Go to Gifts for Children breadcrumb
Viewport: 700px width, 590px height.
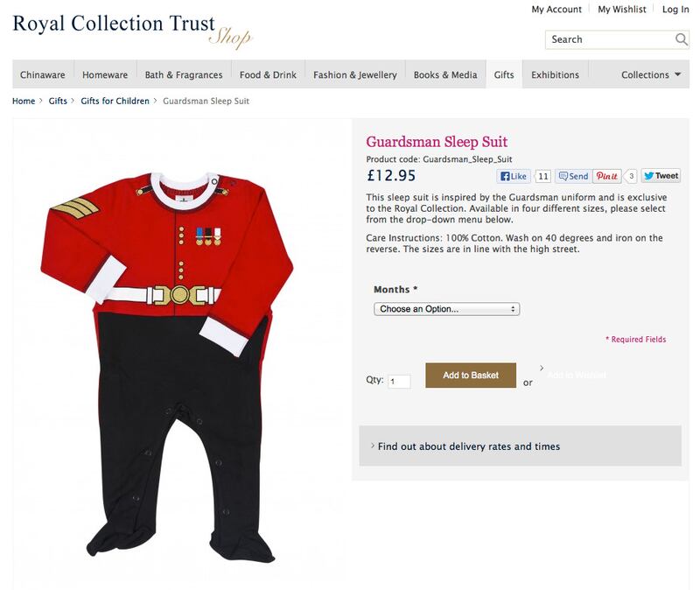coord(115,102)
